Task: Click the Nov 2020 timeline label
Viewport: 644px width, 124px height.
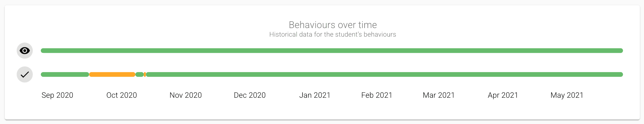Action: [186, 95]
